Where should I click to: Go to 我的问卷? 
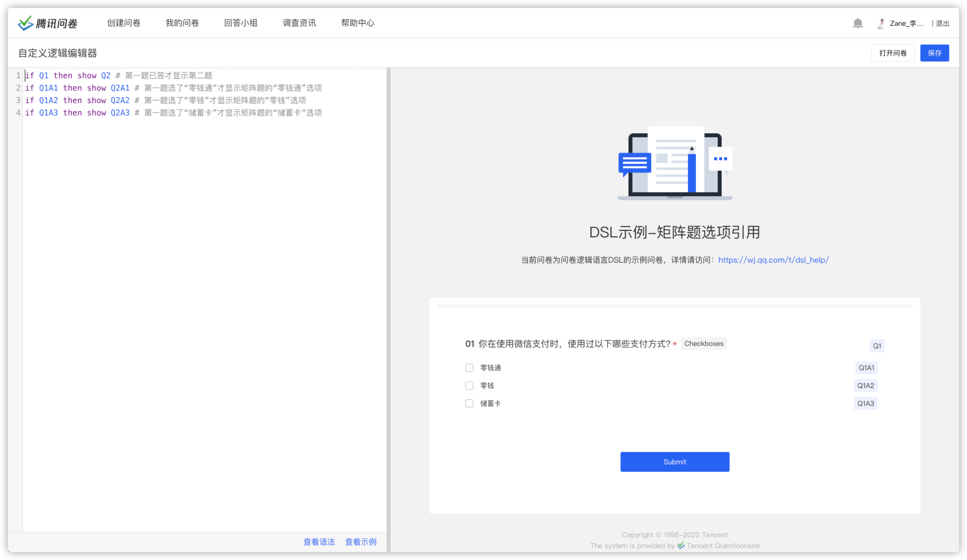[182, 23]
